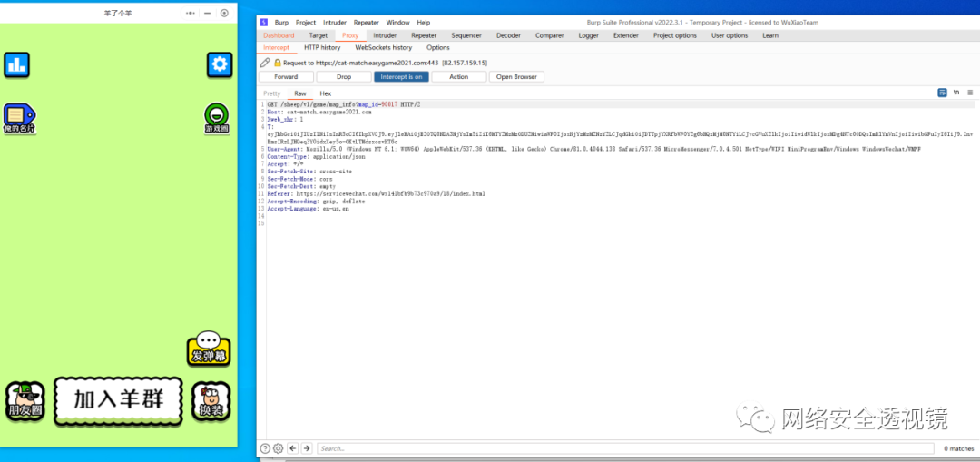Image resolution: width=980 pixels, height=462 pixels.
Task: Click the 加入羊群 join button
Action: [x=118, y=399]
